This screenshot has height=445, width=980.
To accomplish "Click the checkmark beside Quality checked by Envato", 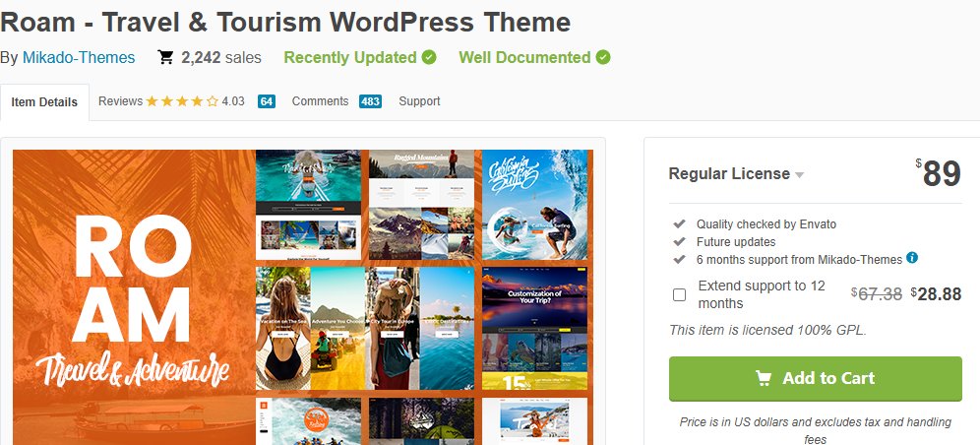I will 679,223.
